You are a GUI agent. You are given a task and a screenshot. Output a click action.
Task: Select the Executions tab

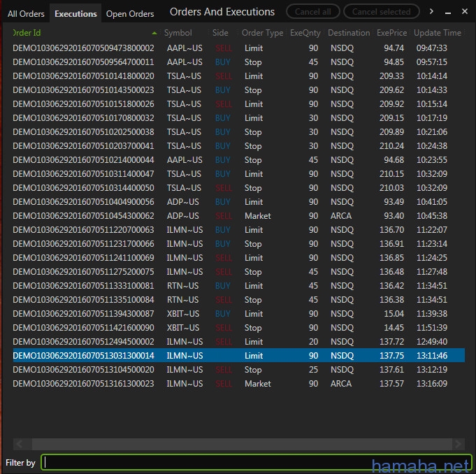[75, 14]
